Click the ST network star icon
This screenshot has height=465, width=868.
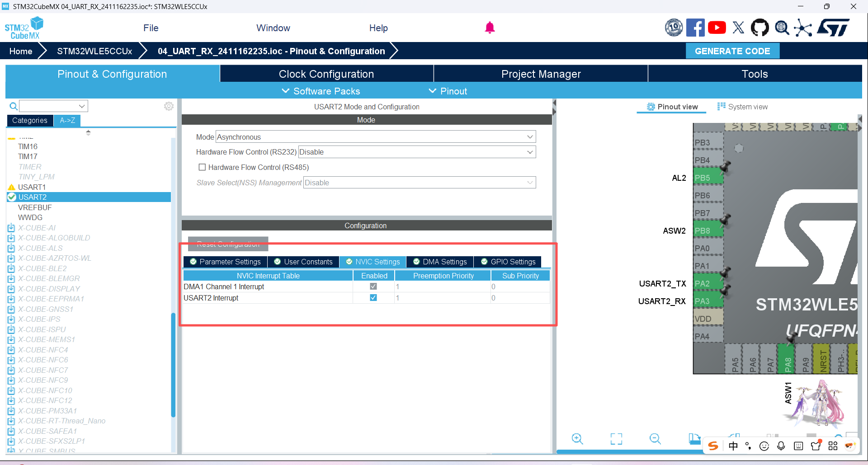point(803,28)
